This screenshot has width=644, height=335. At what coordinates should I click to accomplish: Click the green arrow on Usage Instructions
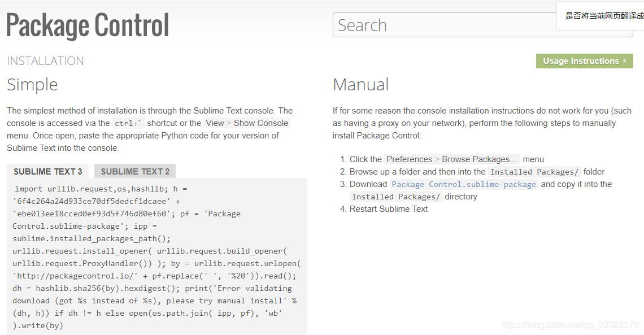tap(626, 61)
